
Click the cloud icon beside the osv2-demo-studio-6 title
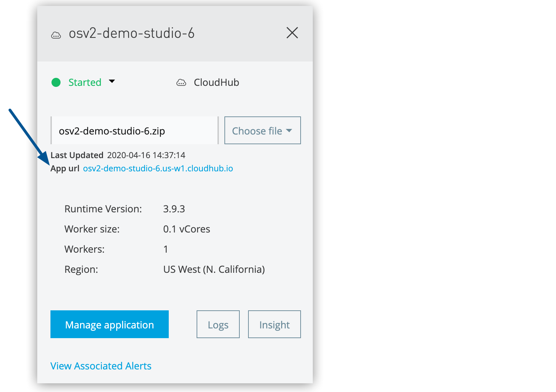pyautogui.click(x=56, y=35)
